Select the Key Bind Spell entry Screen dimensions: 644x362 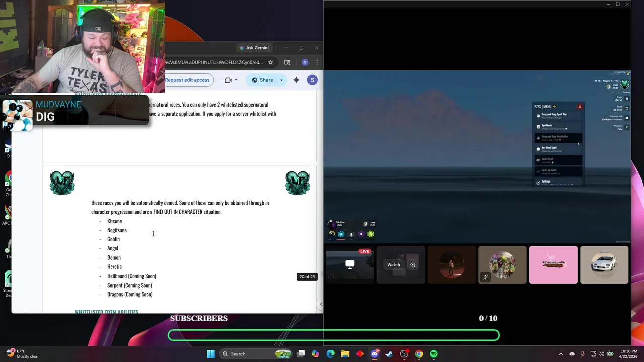coord(557,149)
